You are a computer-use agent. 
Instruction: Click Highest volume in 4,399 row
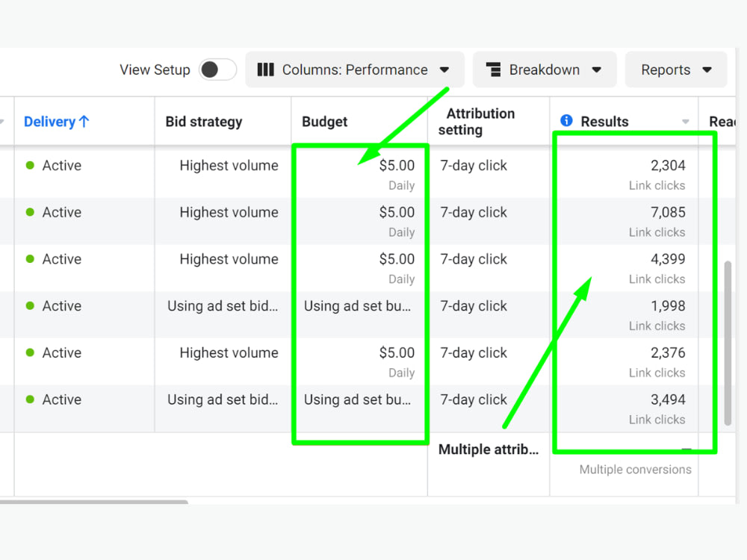pyautogui.click(x=229, y=259)
